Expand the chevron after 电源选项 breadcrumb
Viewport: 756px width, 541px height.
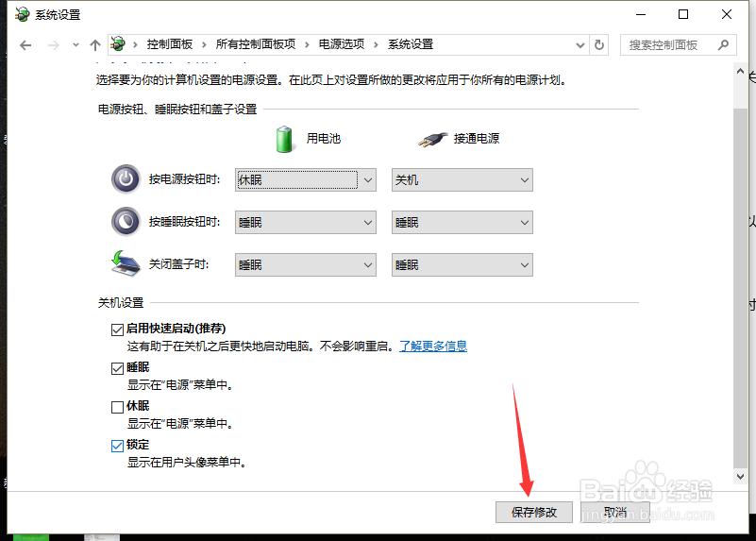(376, 44)
